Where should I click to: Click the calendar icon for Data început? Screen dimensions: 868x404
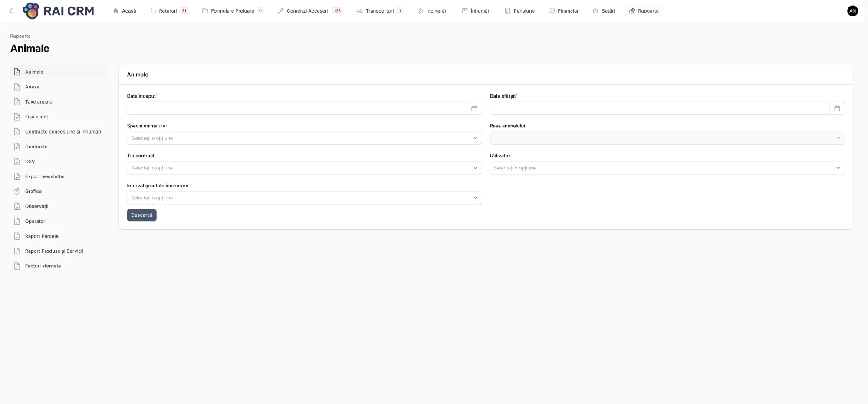tap(474, 108)
